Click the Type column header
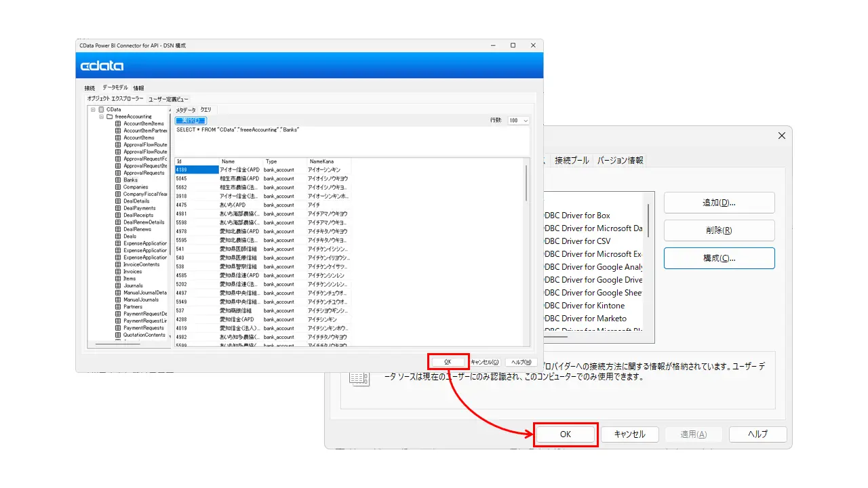Screen dimensions: 868x488 click(285, 161)
